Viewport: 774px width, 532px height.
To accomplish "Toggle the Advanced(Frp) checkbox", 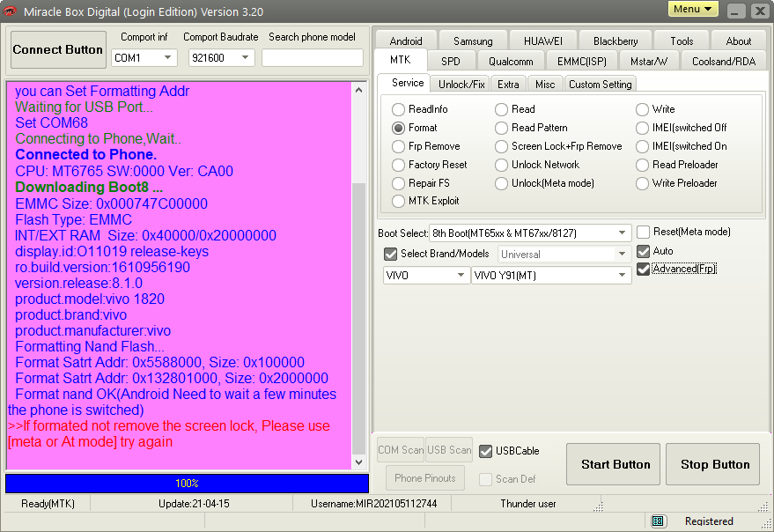I will click(x=643, y=270).
